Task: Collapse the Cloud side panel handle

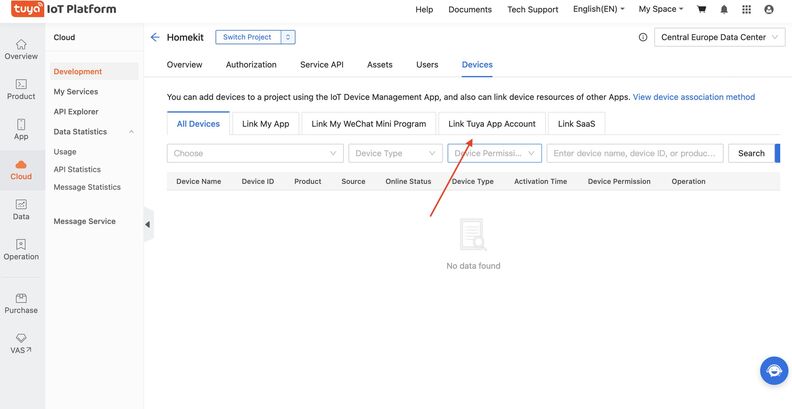Action: [x=147, y=224]
